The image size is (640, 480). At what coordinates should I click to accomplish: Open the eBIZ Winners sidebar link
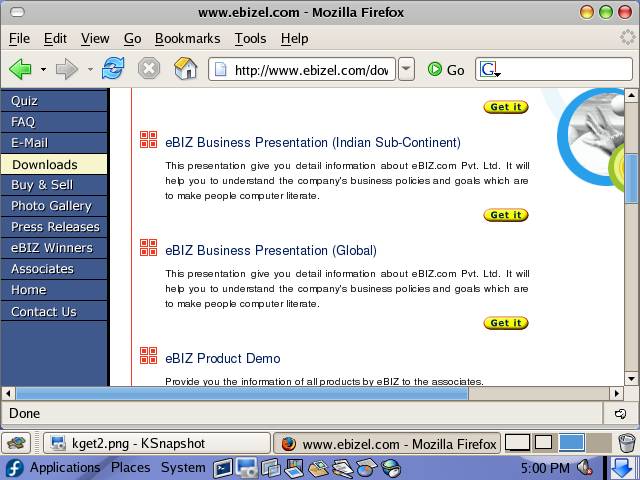(x=51, y=248)
